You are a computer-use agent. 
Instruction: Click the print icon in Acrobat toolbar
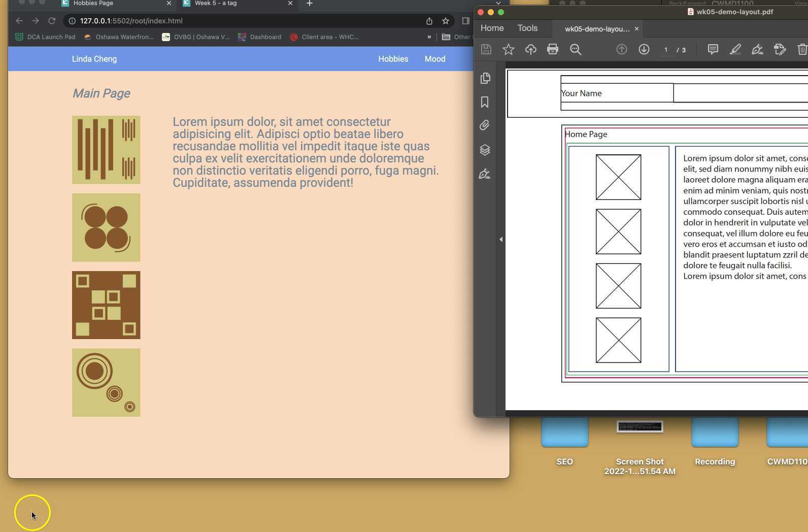pos(553,49)
